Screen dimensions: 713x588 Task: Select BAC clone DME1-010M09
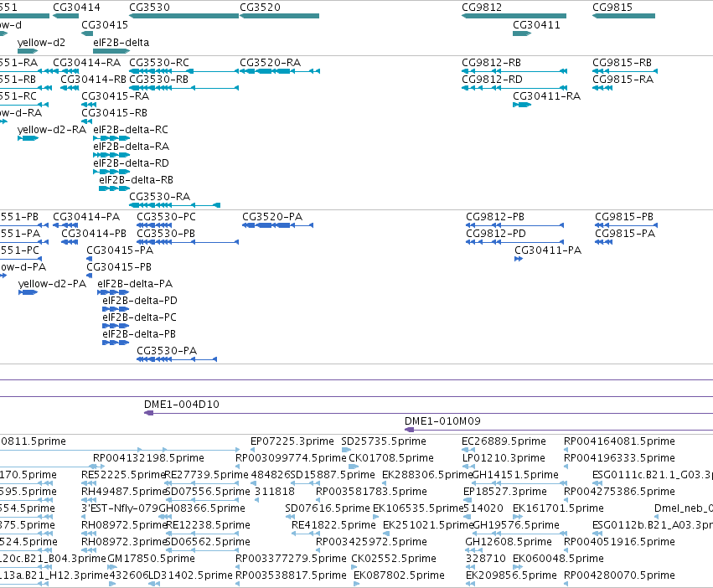[442, 421]
